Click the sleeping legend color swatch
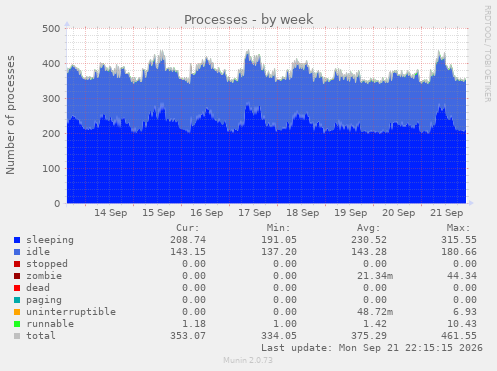Viewport: 497px width, 371px height. [x=17, y=240]
